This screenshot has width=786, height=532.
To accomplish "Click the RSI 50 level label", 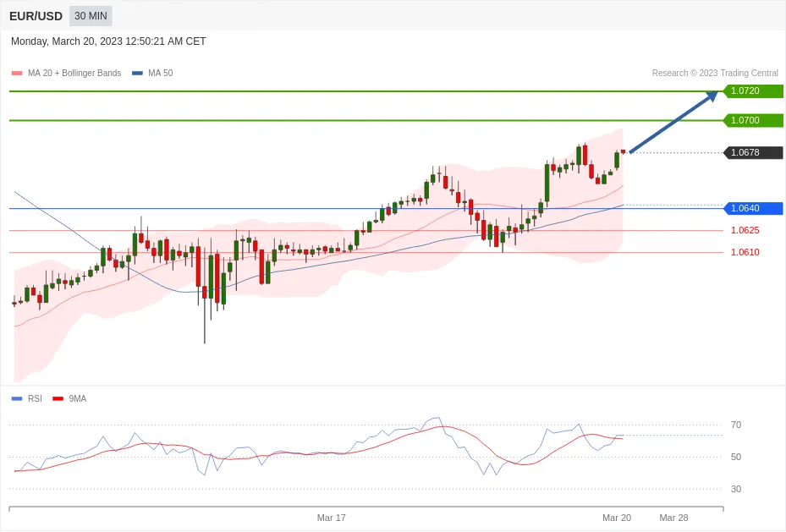I will point(736,457).
